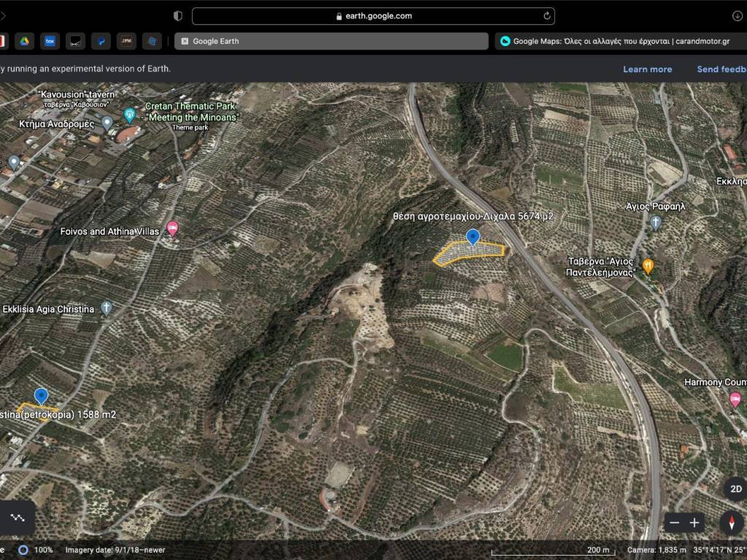747x560 pixels.
Task: Click the earth.google.com address bar
Action: point(373,16)
